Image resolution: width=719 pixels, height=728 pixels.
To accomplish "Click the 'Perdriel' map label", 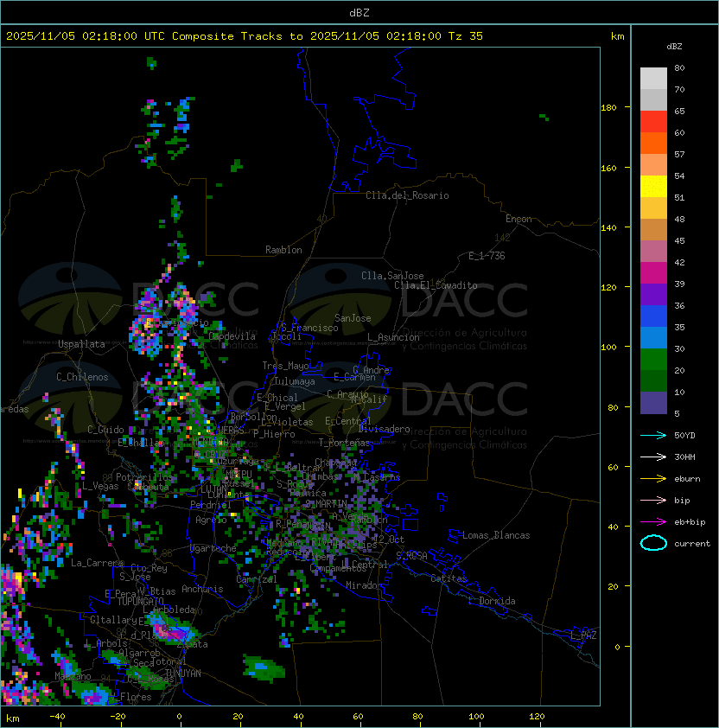I will (211, 505).
